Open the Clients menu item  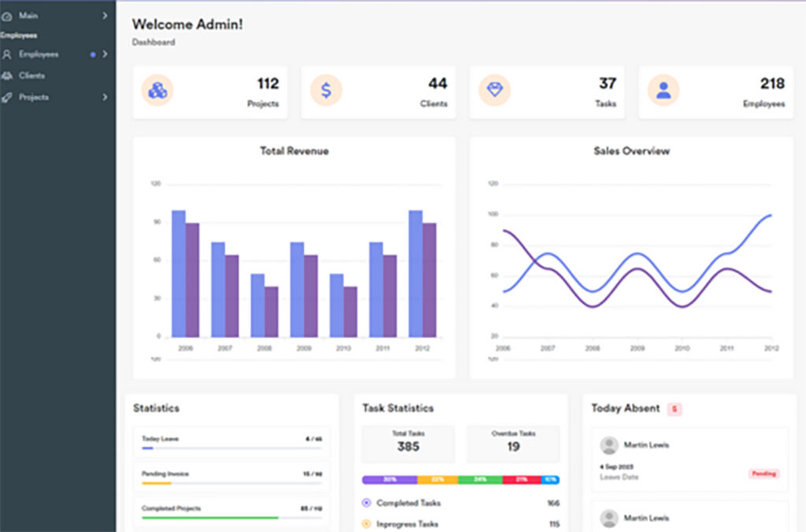pos(32,76)
